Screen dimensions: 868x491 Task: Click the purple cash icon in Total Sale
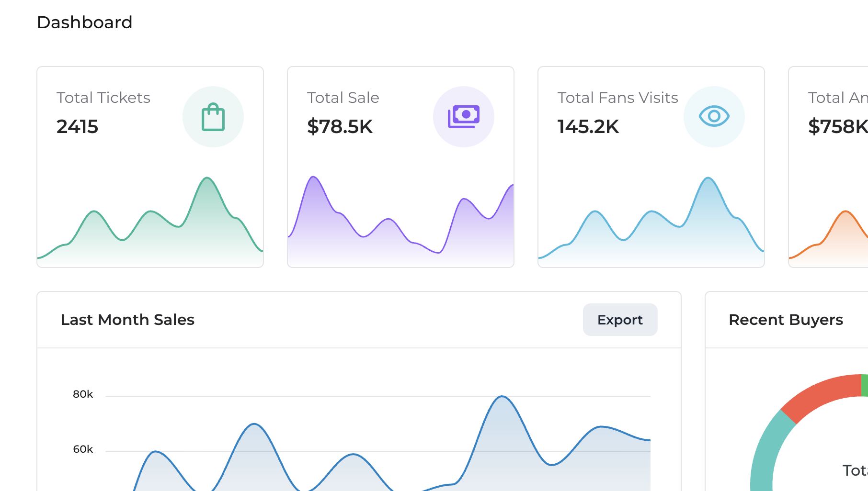[x=463, y=117]
